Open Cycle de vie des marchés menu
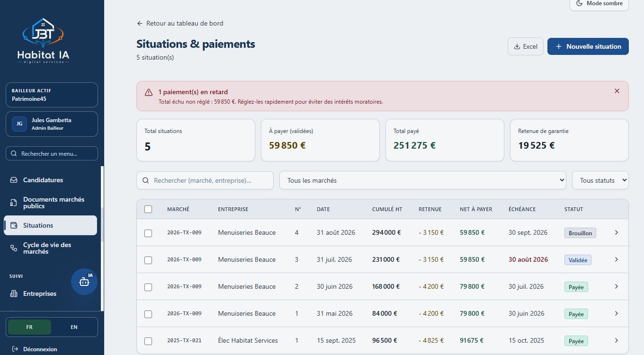644x355 pixels. (50, 248)
